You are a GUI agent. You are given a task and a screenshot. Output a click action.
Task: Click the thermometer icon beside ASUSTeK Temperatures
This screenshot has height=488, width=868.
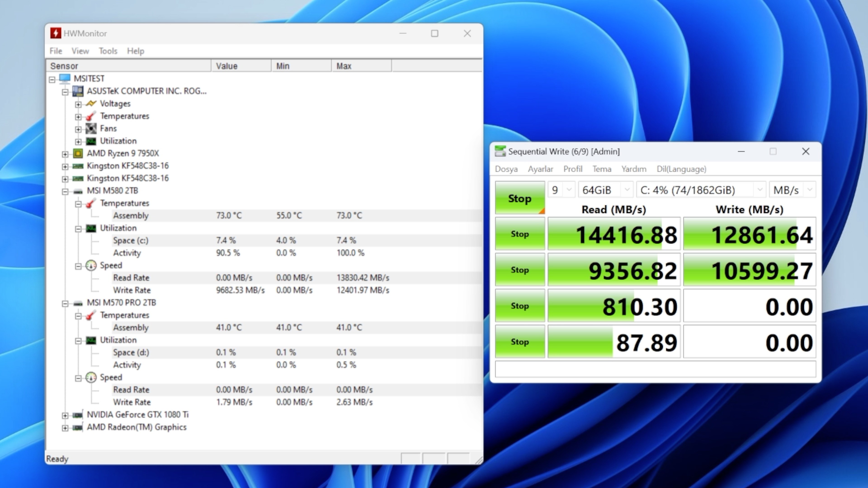tap(91, 116)
